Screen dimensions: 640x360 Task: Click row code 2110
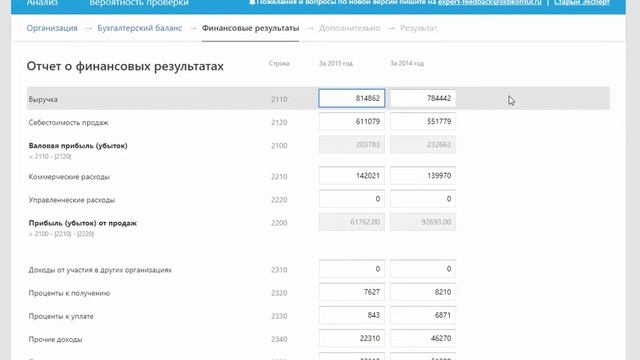(x=279, y=99)
